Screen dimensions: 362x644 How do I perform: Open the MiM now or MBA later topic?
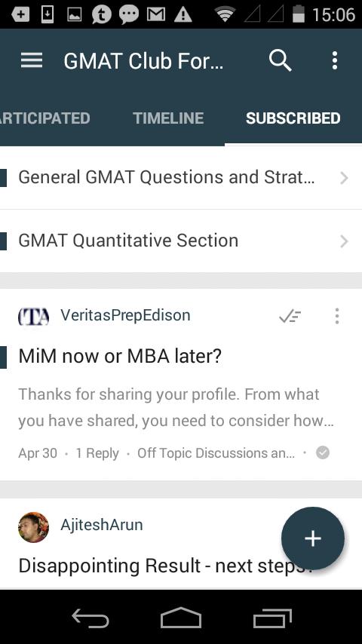coord(120,356)
